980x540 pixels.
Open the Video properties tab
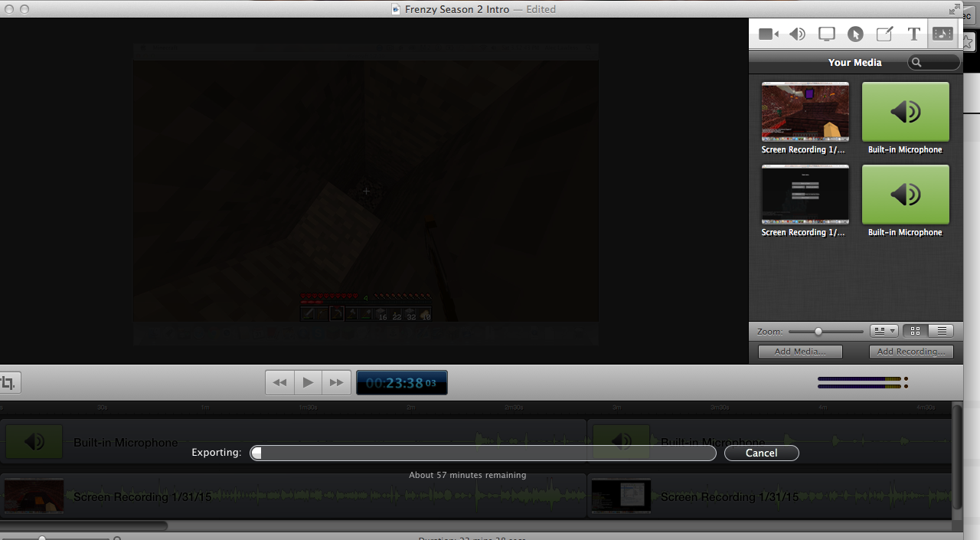point(768,34)
